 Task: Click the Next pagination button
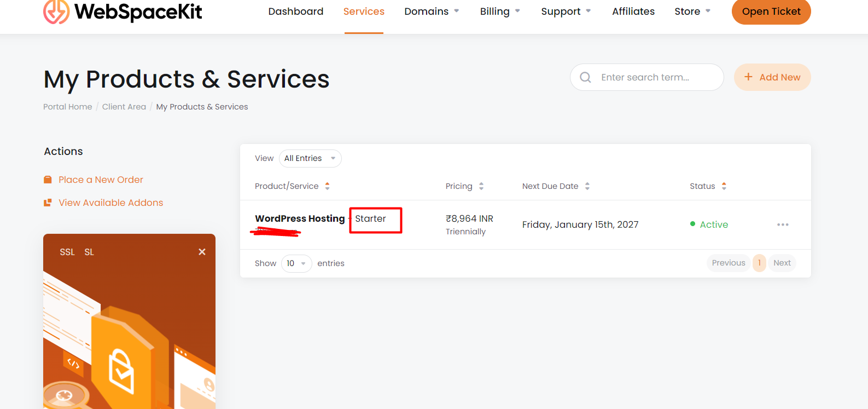782,263
